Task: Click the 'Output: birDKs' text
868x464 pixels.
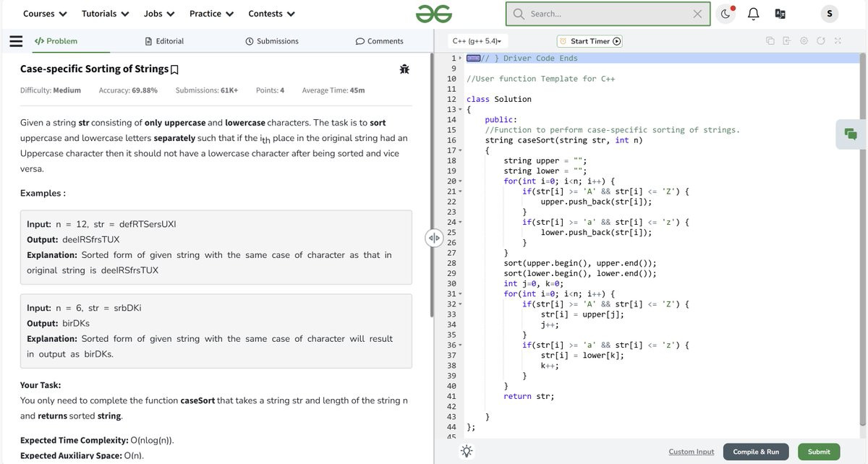Action: point(58,323)
